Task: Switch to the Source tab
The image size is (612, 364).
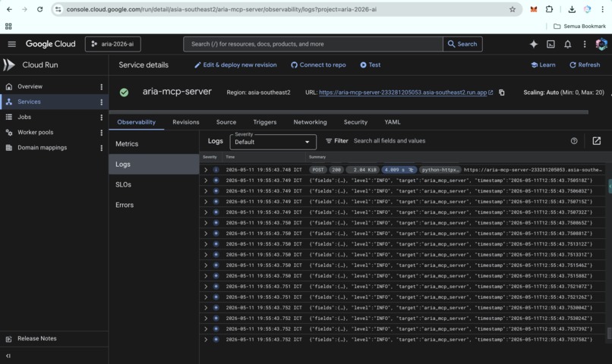Action: [226, 122]
